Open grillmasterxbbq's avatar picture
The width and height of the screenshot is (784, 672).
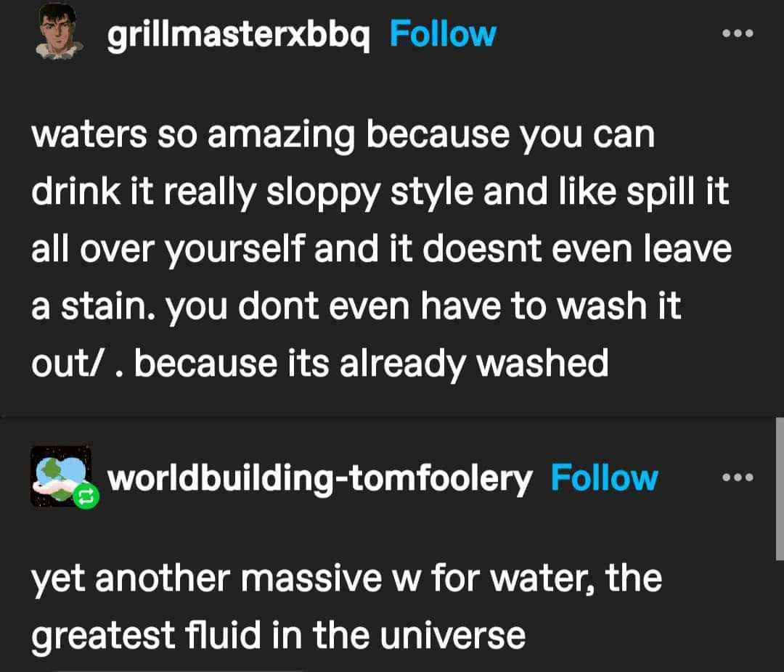[x=58, y=32]
